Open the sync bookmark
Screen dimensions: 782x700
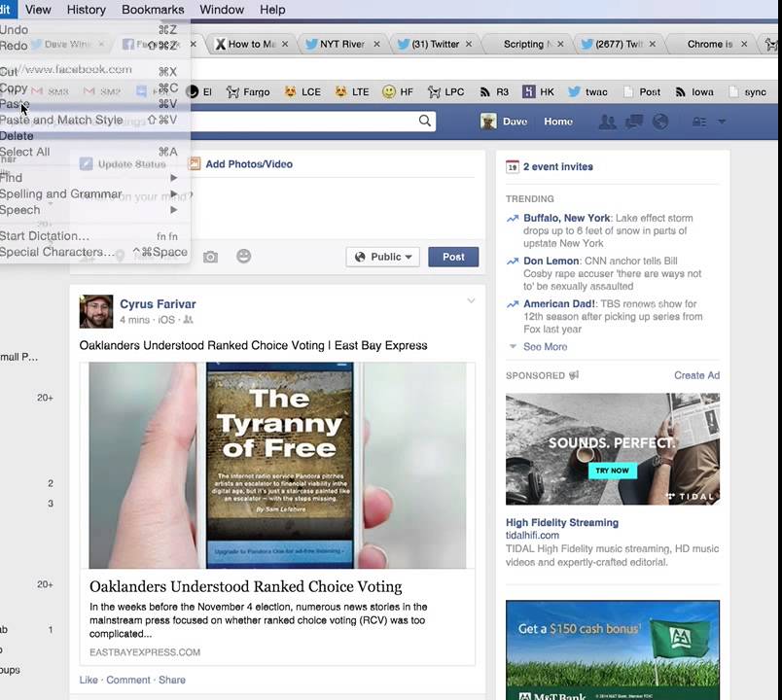coord(747,91)
